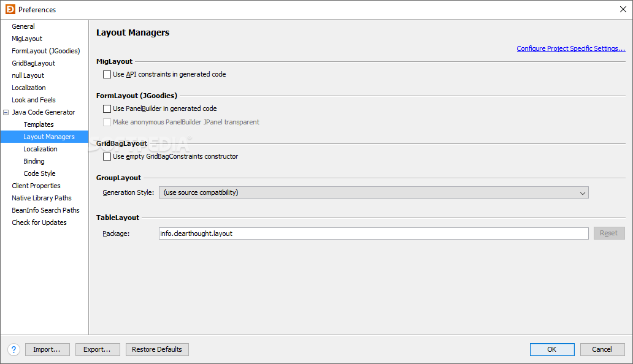Close the Preferences dialog window
Viewport: 633px width, 364px height.
pyautogui.click(x=623, y=9)
